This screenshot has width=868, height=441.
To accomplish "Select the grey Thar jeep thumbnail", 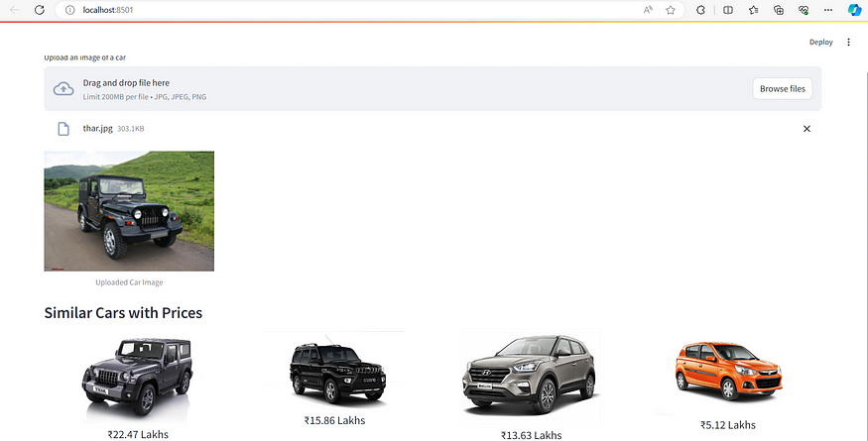I will (x=138, y=378).
